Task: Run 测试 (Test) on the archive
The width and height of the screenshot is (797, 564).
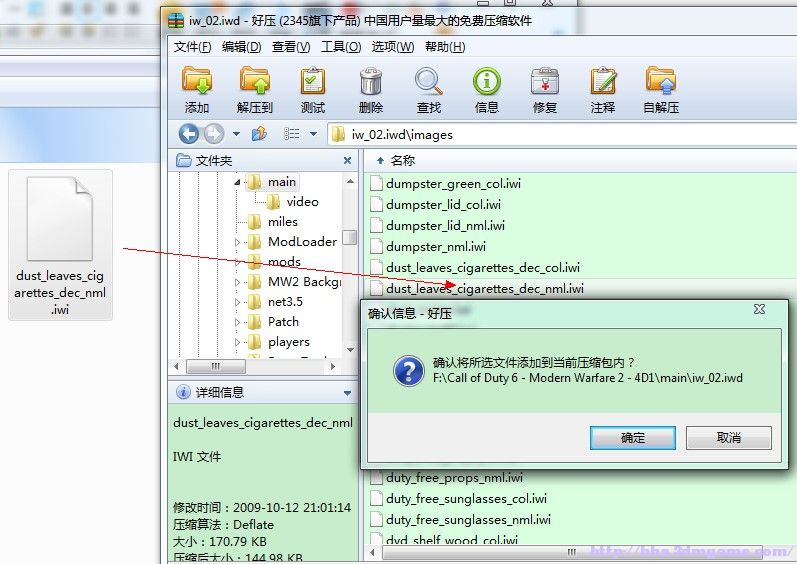Action: pyautogui.click(x=313, y=90)
